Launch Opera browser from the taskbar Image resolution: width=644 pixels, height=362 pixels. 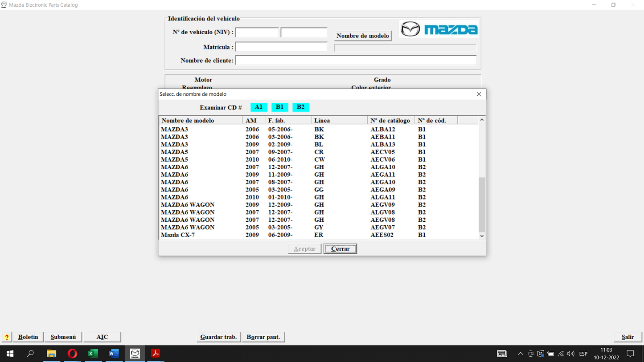(x=72, y=354)
